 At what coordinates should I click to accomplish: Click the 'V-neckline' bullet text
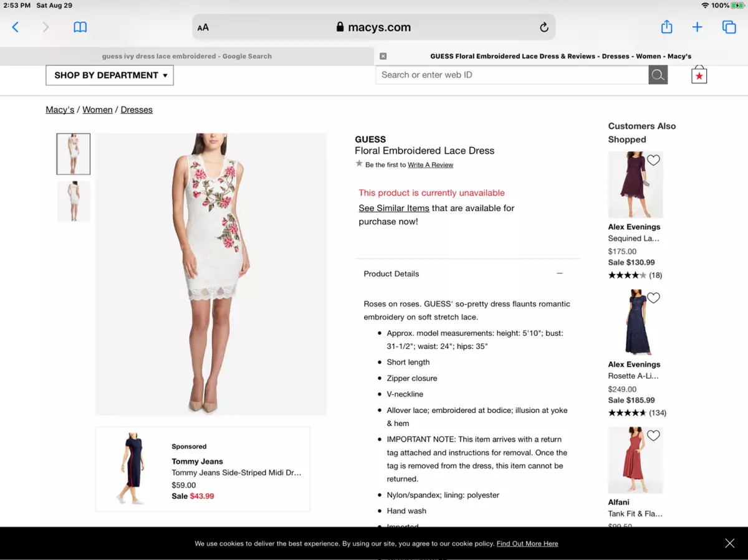[x=405, y=394]
